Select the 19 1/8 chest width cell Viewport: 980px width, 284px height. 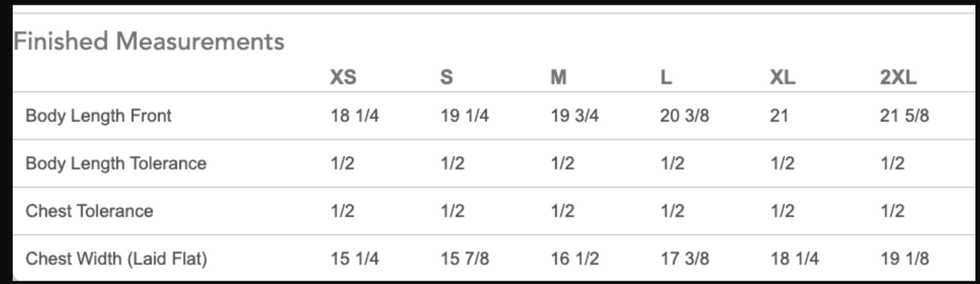(904, 258)
